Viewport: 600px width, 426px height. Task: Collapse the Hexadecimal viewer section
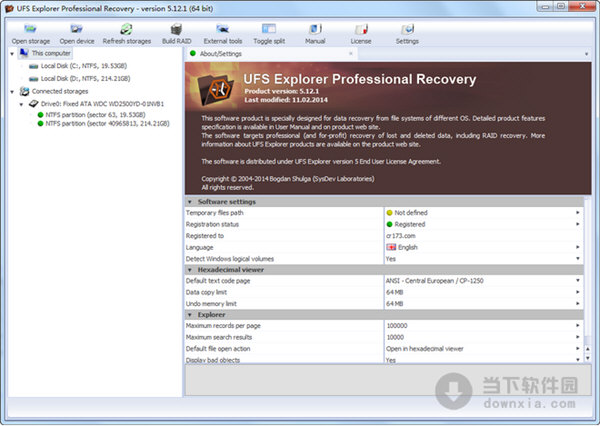pos(190,270)
